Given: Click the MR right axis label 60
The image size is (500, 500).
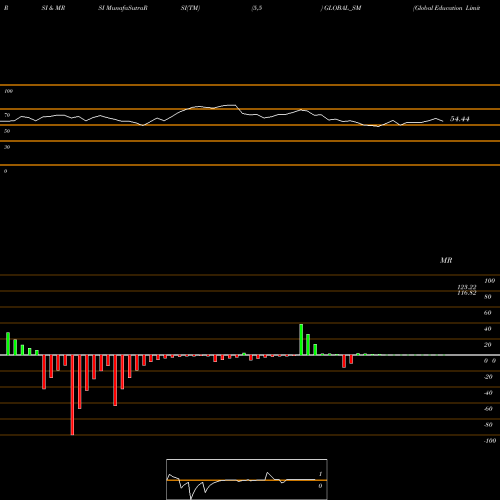Looking at the screenshot, I should click(x=488, y=313).
